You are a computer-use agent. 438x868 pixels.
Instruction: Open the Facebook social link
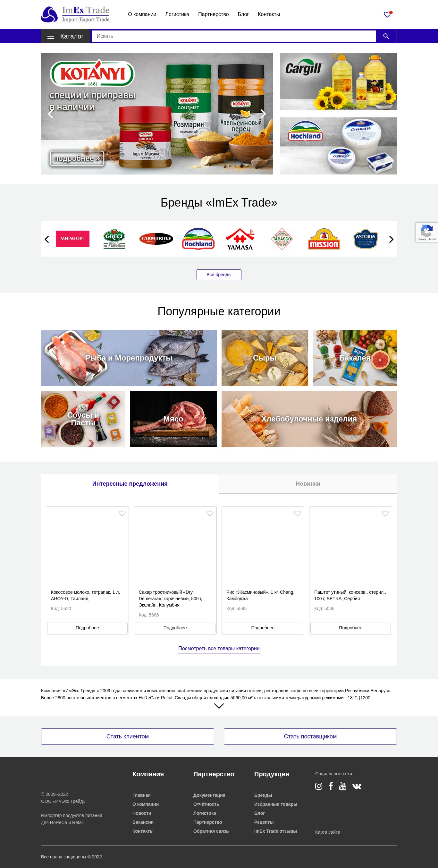[x=331, y=786]
